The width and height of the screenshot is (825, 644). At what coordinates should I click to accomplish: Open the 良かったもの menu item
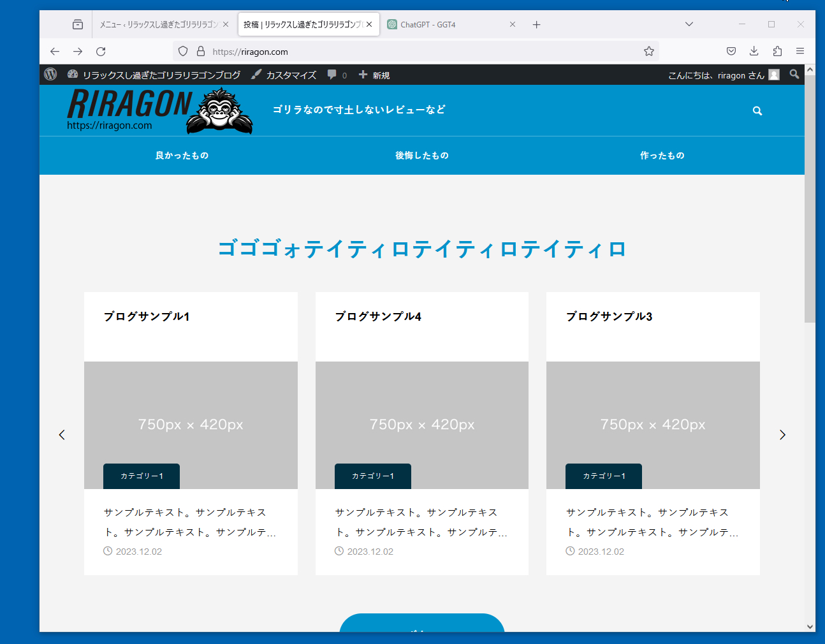click(182, 156)
